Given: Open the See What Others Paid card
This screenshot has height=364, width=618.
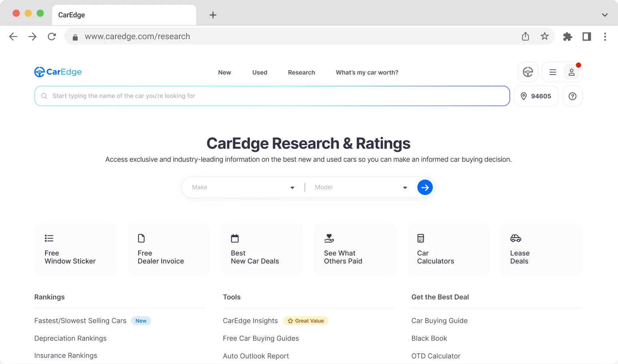Looking at the screenshot, I should pyautogui.click(x=355, y=250).
